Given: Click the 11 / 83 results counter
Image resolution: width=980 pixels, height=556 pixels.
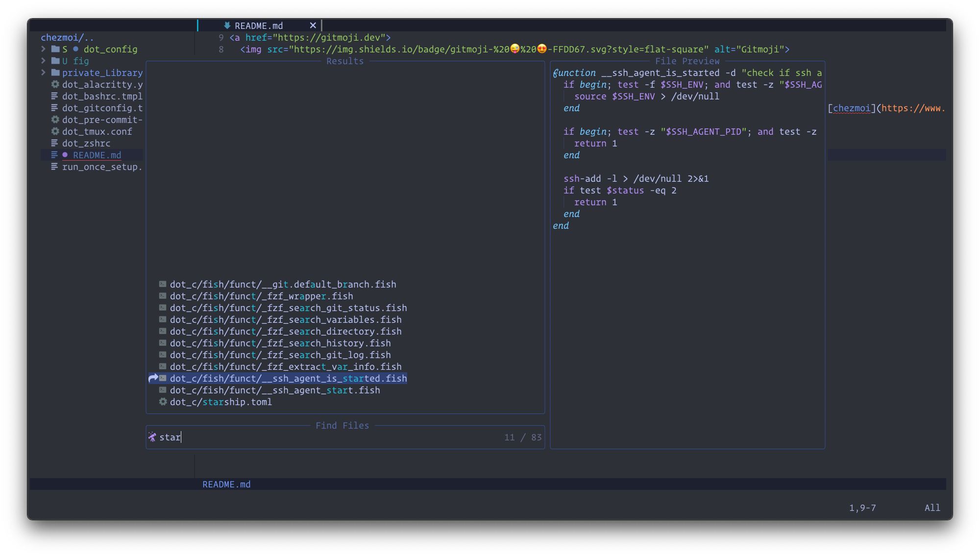Looking at the screenshot, I should (523, 437).
